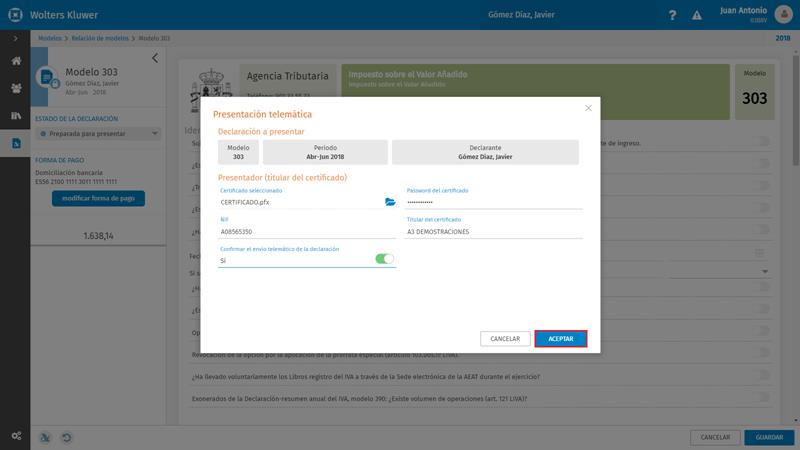800x450 pixels.
Task: Toggle the confirm telematic submission switch
Action: point(385,259)
